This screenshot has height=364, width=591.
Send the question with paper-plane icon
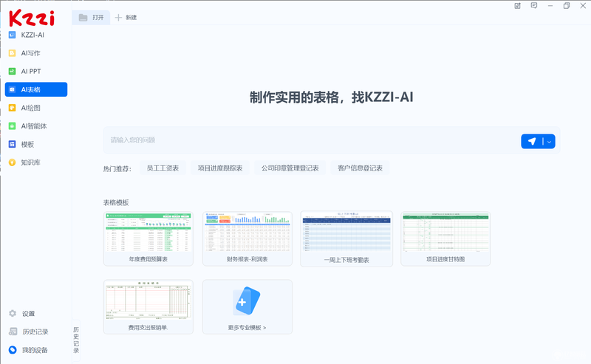[532, 141]
